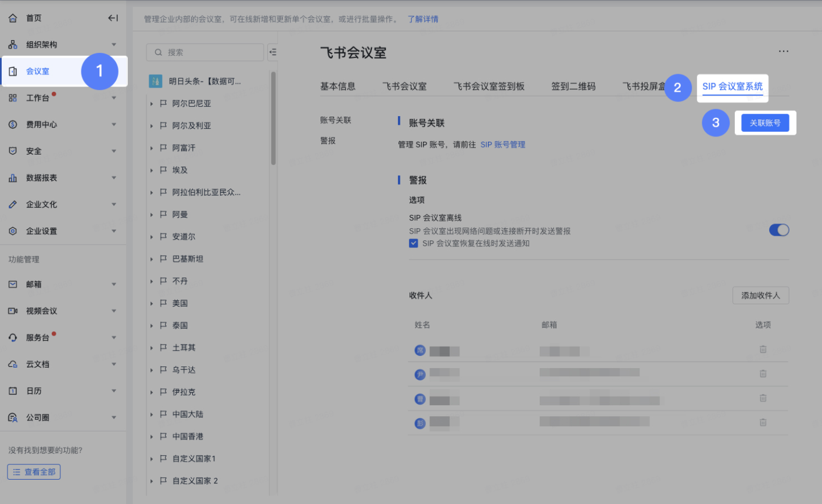Delete the third recipient row
This screenshot has height=504, width=822.
763,398
